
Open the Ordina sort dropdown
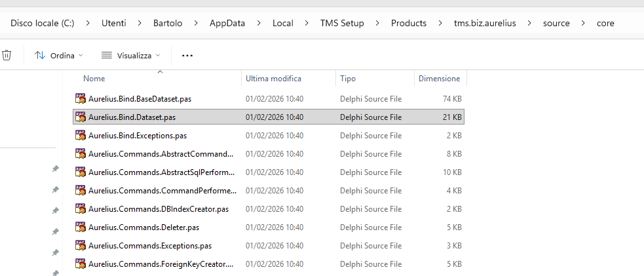point(58,56)
